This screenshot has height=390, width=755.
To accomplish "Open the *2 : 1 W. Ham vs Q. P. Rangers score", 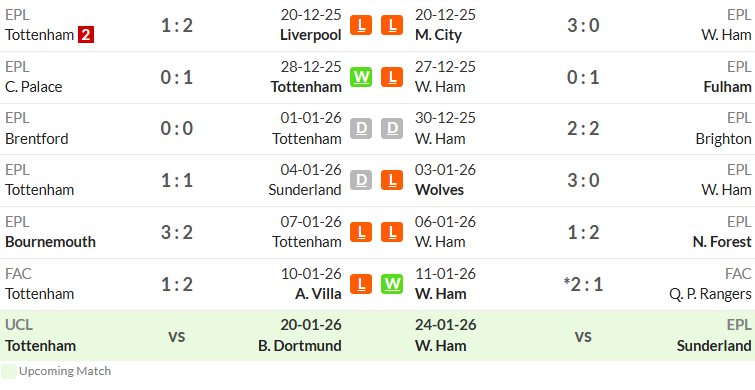I will 583,284.
